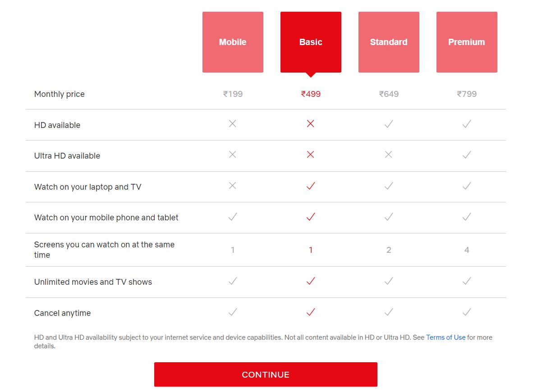This screenshot has width=542, height=392.
Task: Click the red checkmark for Basic cancel anytime
Action: (x=310, y=311)
